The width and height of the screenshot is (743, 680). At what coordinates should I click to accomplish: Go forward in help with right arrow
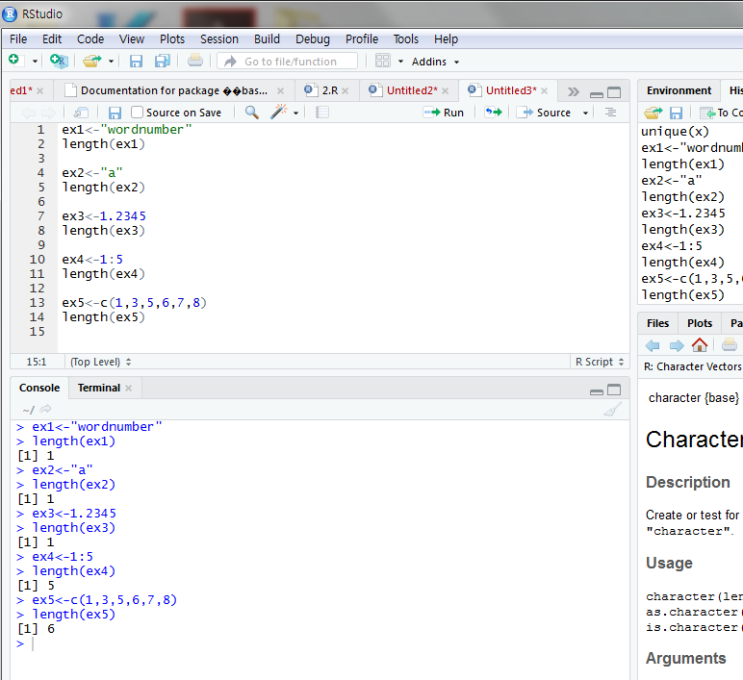(x=676, y=345)
